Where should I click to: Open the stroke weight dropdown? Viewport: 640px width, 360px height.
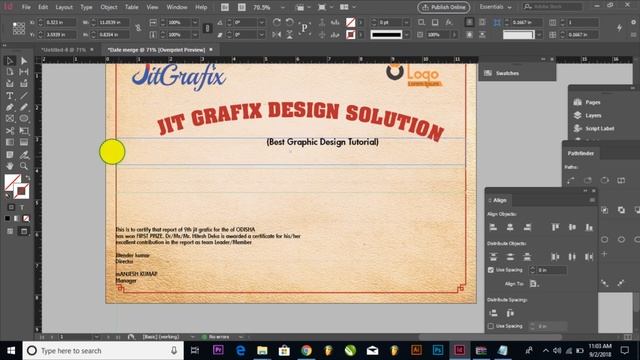[x=406, y=22]
